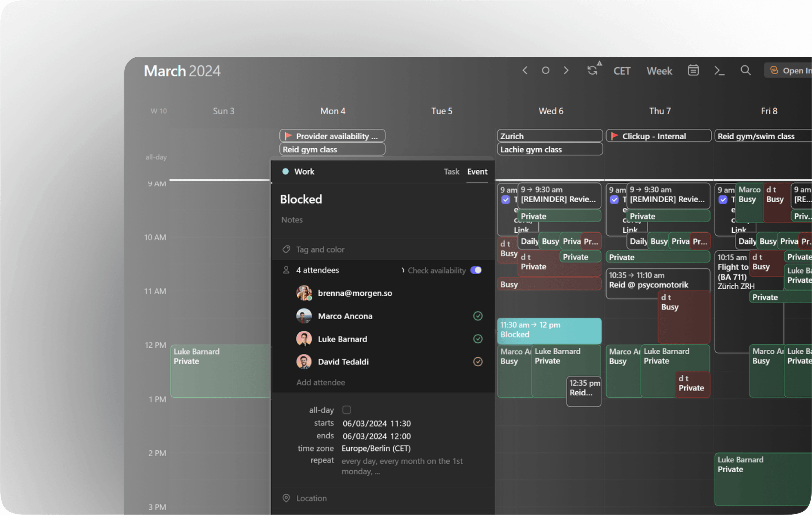Tick the all-day checkbox
This screenshot has height=515, width=812.
click(346, 410)
